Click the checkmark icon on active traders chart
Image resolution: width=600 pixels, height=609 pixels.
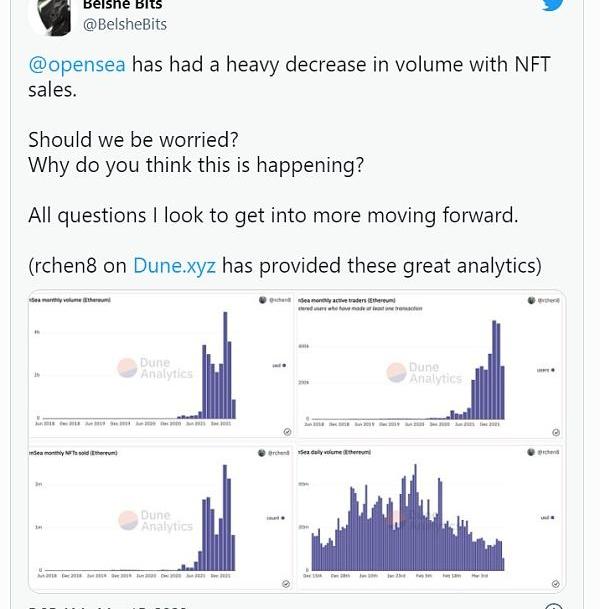[555, 432]
